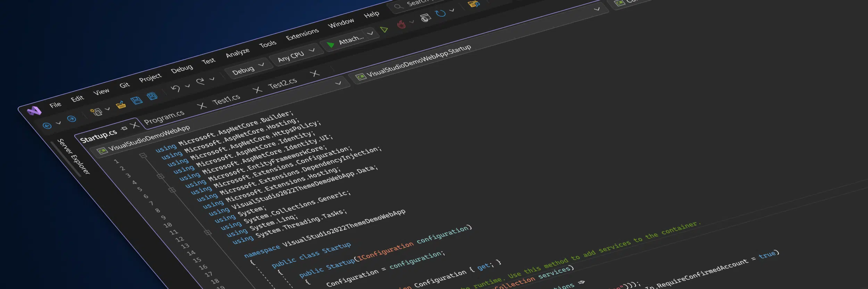Open the Project menu
The image size is (868, 289).
point(150,78)
